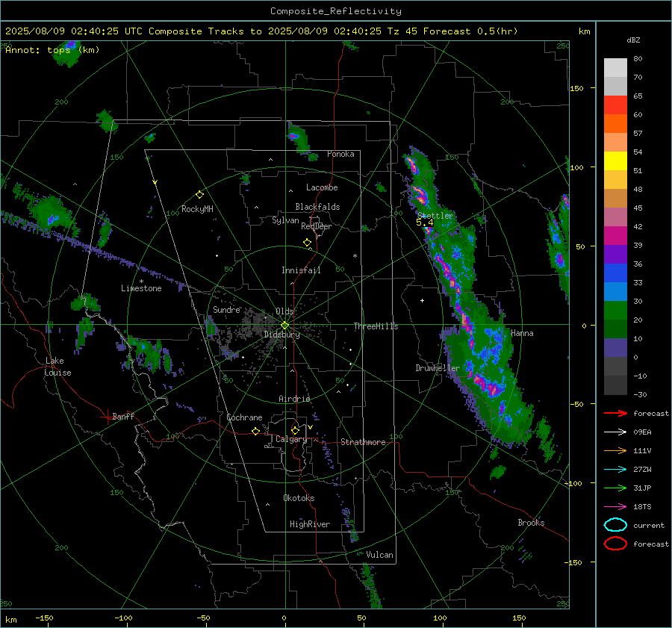Click the Calgary city label
This screenshot has height=628, width=672.
(291, 439)
